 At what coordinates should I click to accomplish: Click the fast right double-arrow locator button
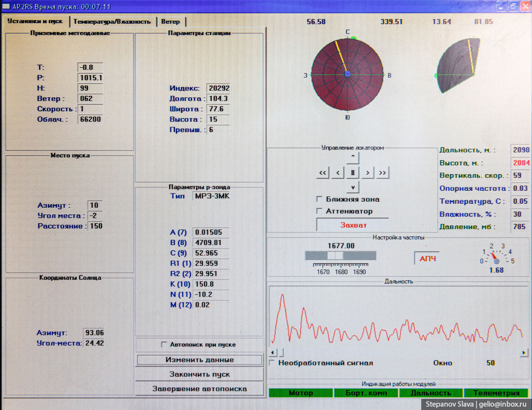click(383, 173)
